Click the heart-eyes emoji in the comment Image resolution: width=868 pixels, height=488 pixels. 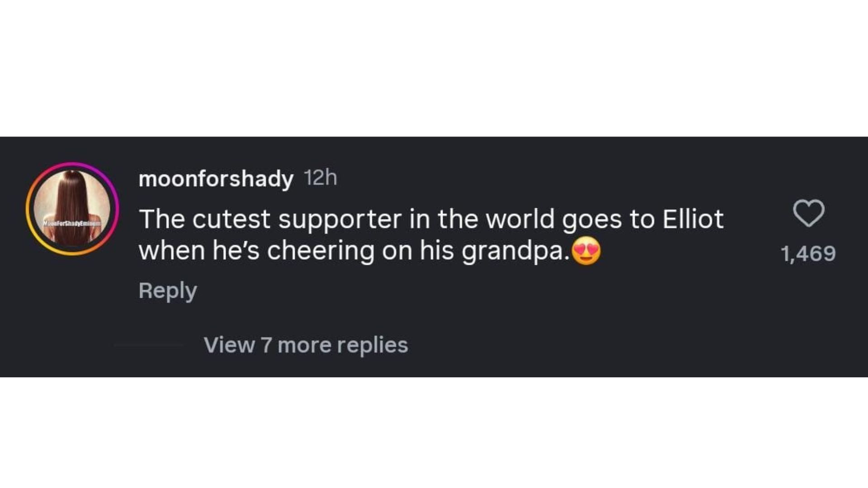point(586,250)
